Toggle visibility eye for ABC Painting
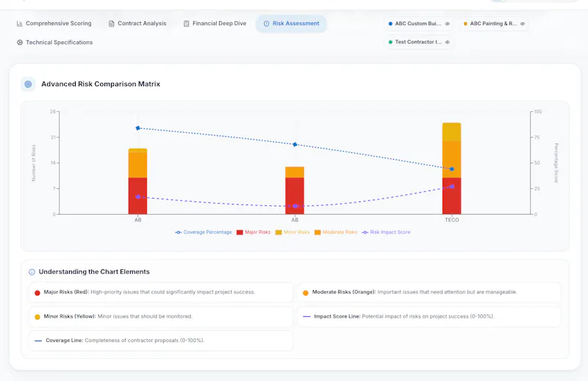The image size is (588, 381). (x=523, y=24)
